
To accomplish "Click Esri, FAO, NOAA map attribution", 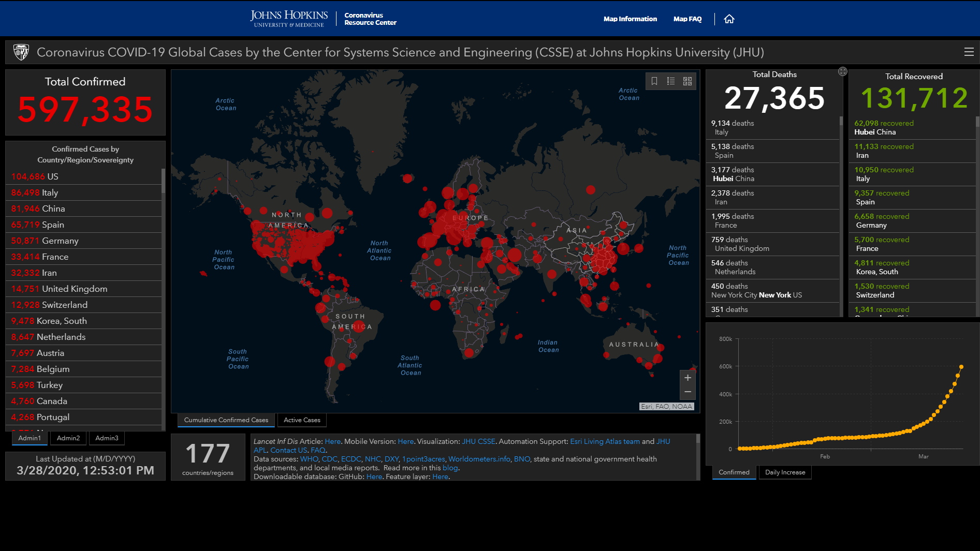I will point(666,407).
